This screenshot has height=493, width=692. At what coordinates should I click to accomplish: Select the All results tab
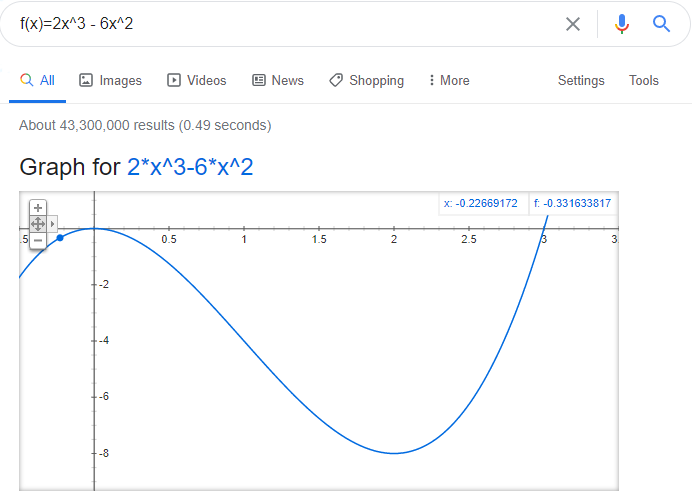click(38, 80)
